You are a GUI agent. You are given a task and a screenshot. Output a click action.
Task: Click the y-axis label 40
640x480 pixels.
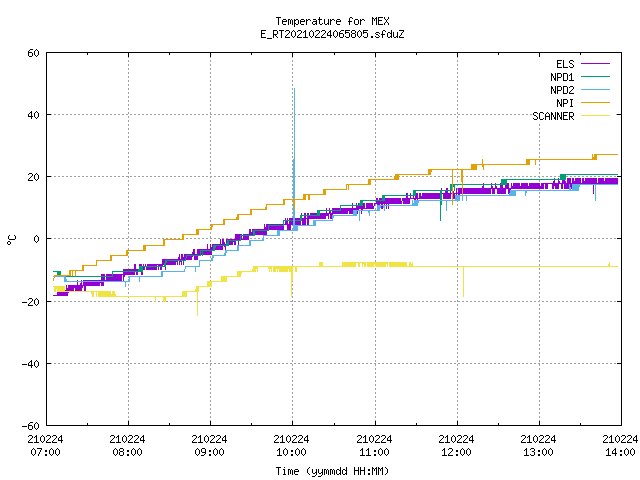point(33,115)
